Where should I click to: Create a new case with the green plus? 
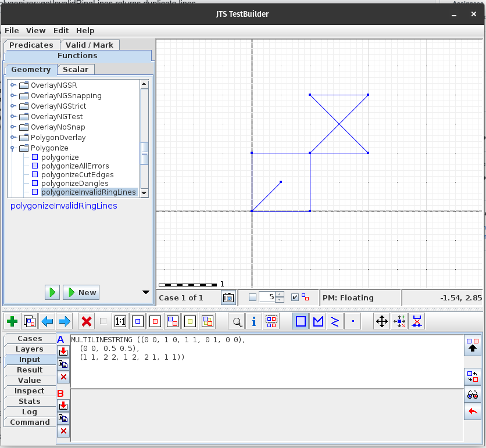(x=12, y=321)
